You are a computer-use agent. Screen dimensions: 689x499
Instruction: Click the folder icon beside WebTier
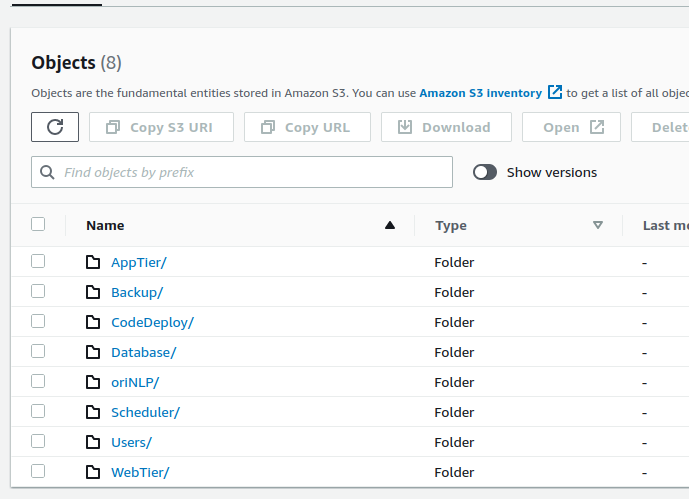tap(93, 472)
